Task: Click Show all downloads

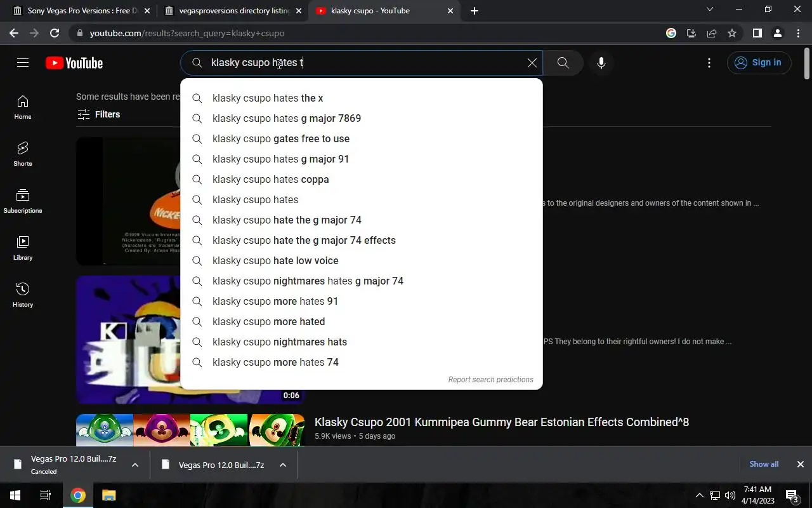Action: coord(764,464)
